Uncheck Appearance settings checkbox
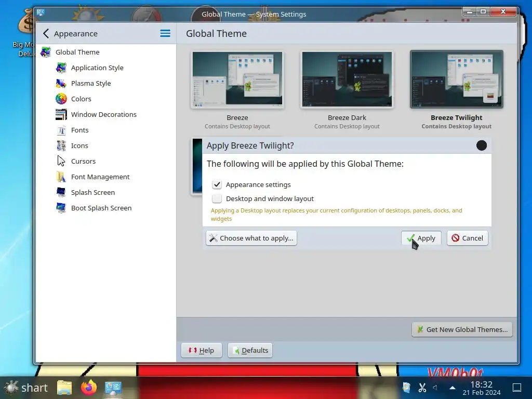This screenshot has width=532, height=399. pyautogui.click(x=217, y=184)
